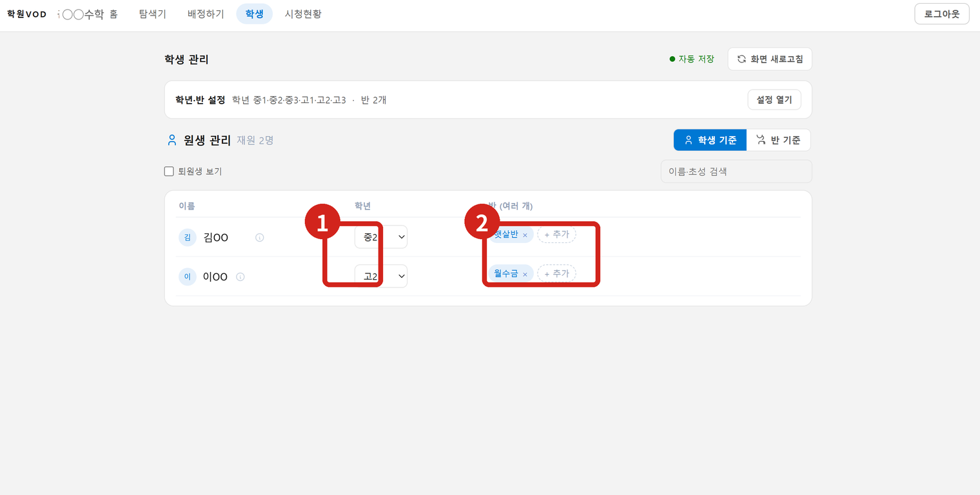Open the 탐색기 tab
This screenshot has height=495, width=980.
pos(153,14)
